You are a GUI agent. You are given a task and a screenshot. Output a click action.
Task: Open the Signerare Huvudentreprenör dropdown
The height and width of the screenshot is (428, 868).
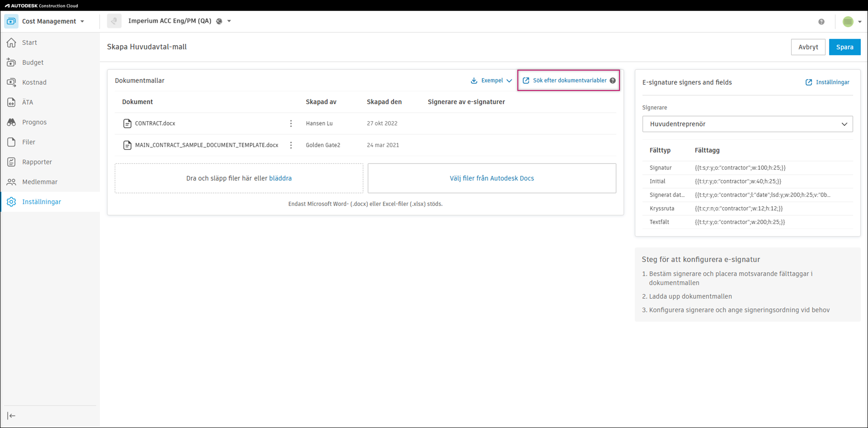click(747, 124)
